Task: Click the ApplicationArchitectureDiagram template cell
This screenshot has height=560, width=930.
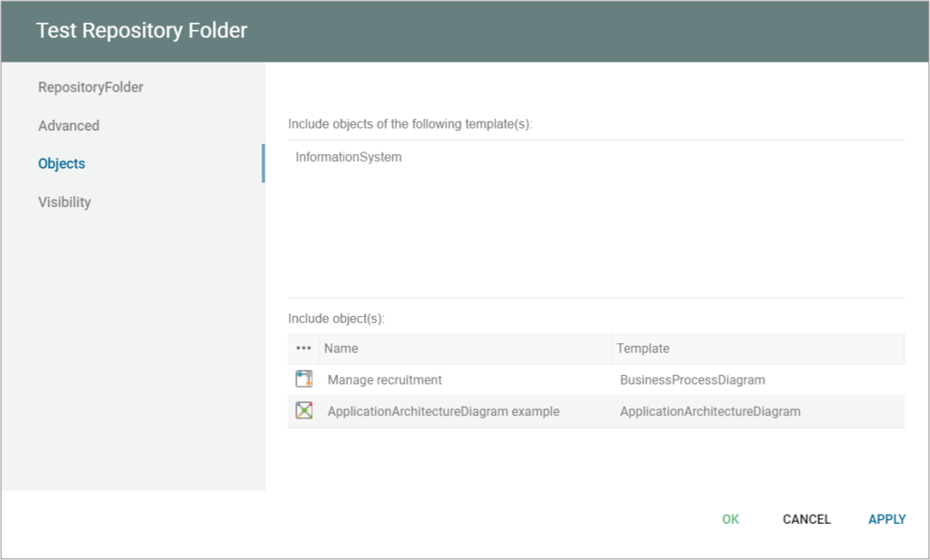Action: [709, 411]
